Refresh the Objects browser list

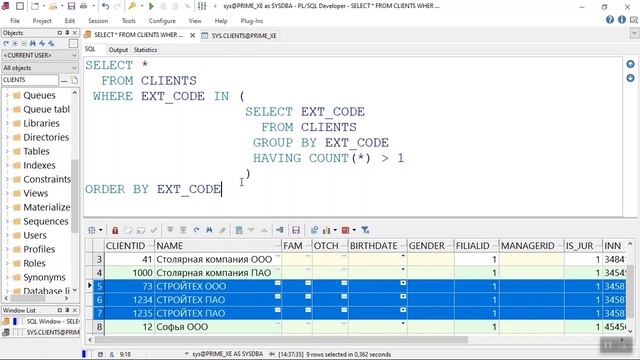point(6,43)
